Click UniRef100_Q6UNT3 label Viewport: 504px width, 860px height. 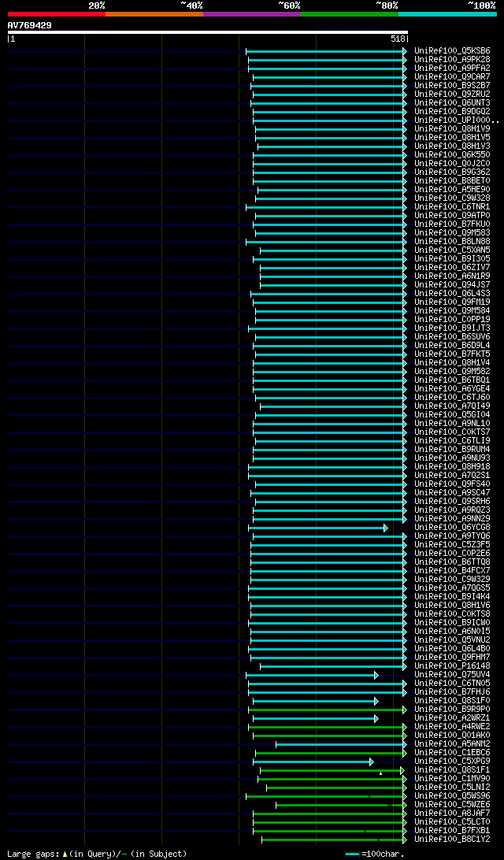[453, 102]
